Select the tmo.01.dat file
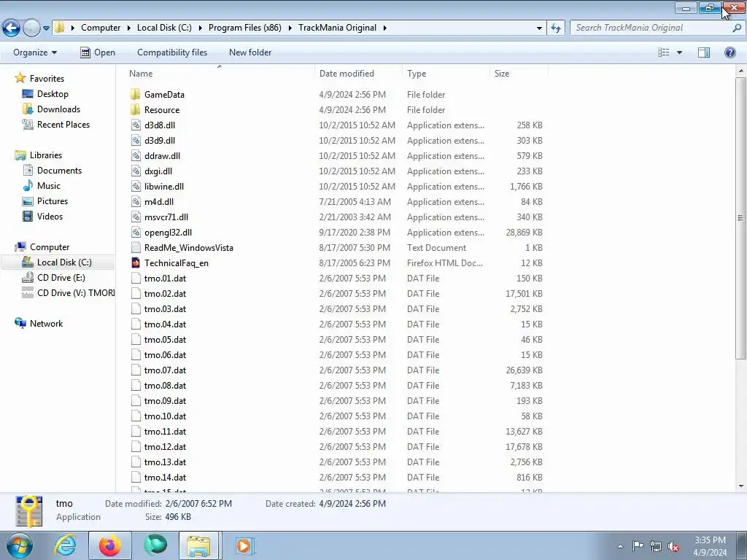Image resolution: width=747 pixels, height=560 pixels. click(x=165, y=279)
